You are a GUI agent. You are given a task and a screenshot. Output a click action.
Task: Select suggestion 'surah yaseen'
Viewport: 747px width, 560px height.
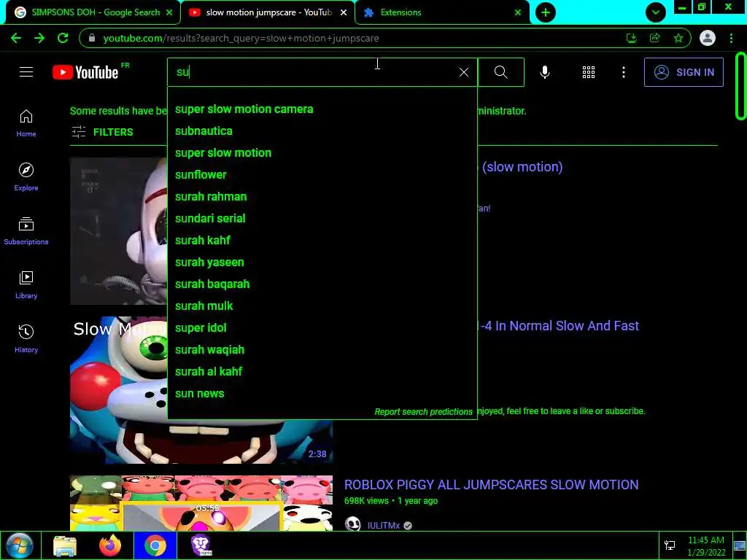click(x=322, y=262)
